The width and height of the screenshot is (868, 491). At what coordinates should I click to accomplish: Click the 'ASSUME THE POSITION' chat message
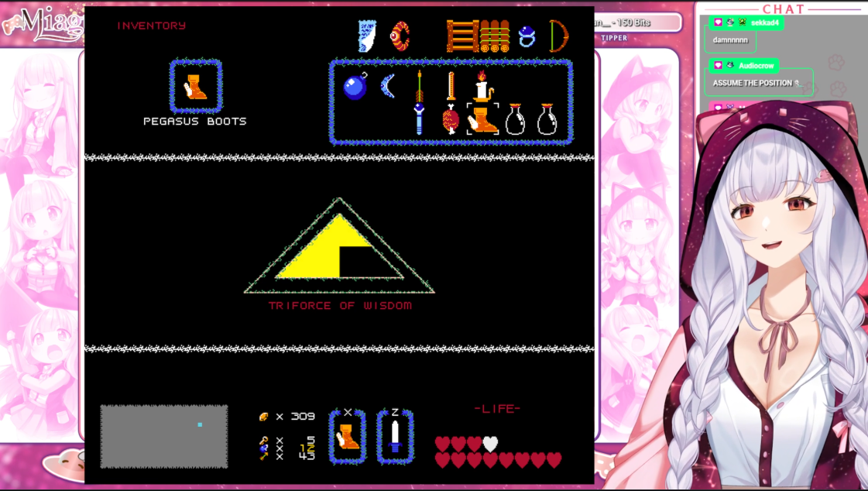[x=753, y=83]
